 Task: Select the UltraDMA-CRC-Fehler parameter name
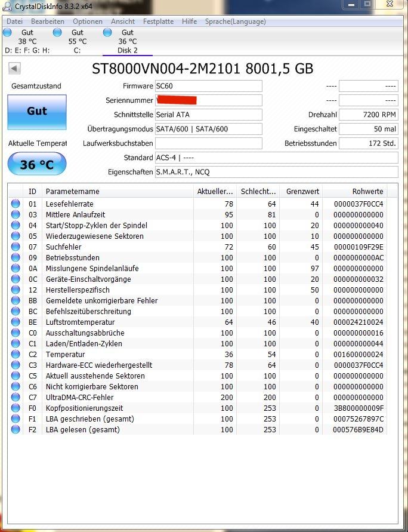[x=80, y=397]
